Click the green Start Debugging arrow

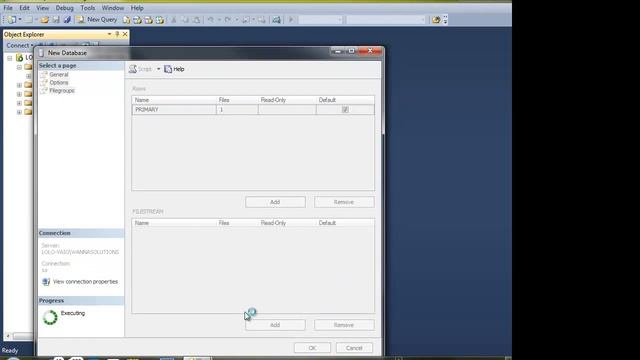point(291,20)
